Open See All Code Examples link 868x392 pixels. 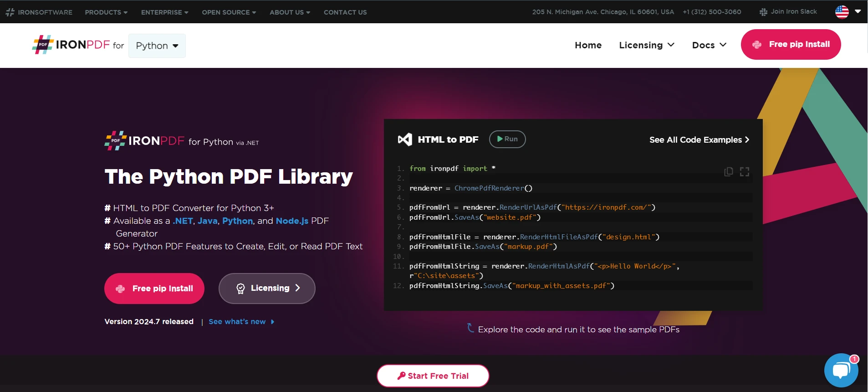(x=699, y=140)
